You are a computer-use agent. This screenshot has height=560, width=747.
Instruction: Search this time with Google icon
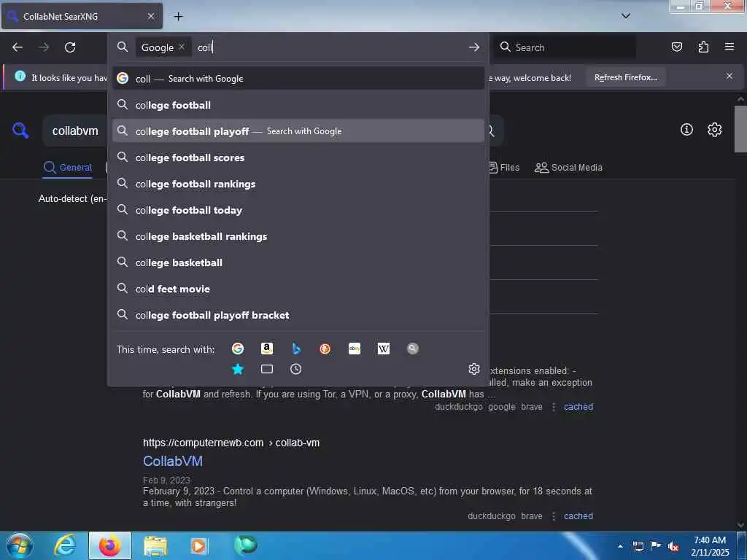pyautogui.click(x=238, y=349)
